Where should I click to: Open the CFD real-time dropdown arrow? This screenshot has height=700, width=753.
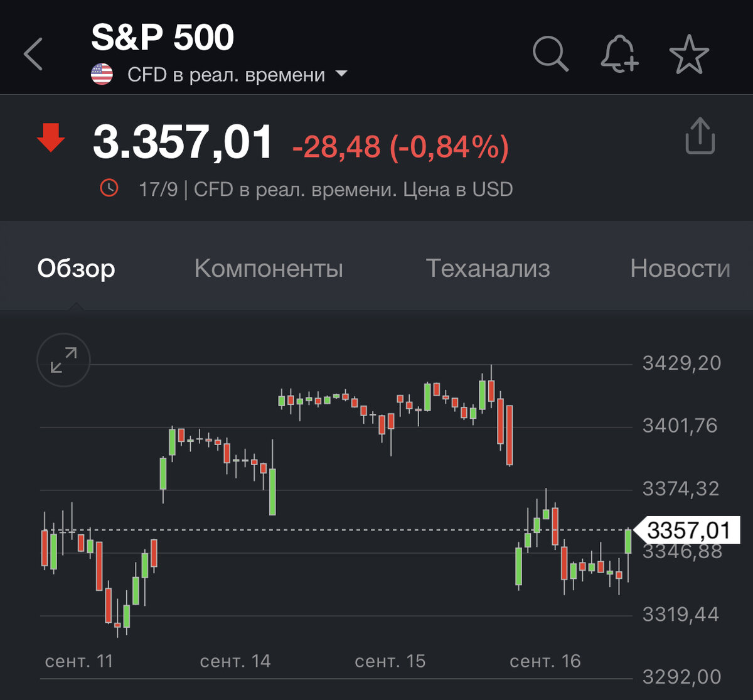point(341,74)
